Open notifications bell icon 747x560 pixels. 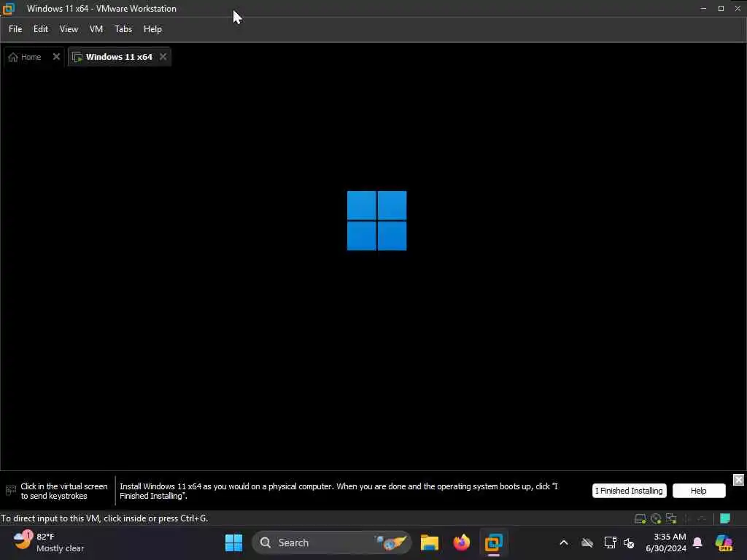click(697, 542)
